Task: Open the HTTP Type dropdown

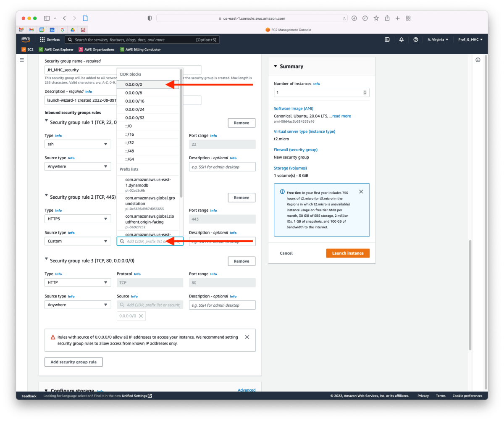Action: click(x=78, y=283)
